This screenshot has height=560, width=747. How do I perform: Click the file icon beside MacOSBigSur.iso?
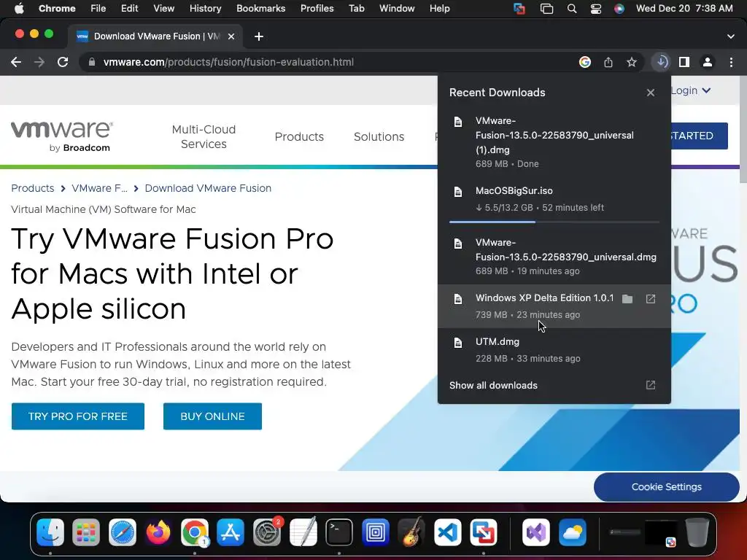point(458,192)
